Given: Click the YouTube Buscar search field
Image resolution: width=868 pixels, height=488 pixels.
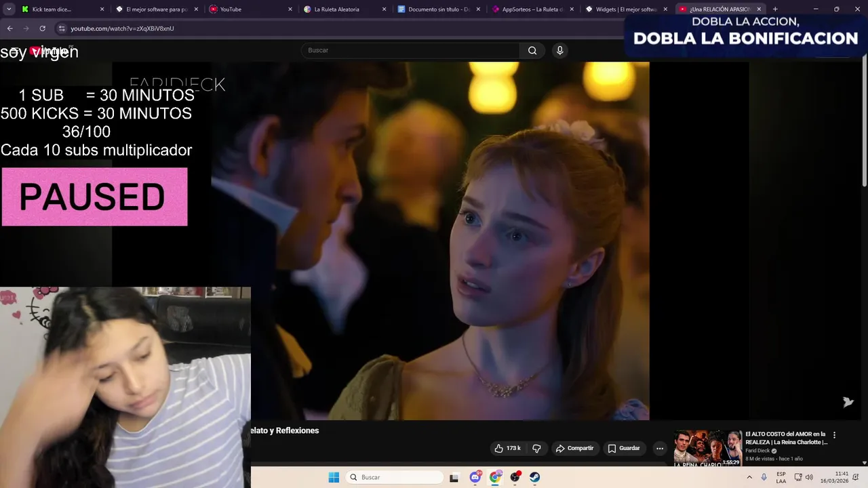Looking at the screenshot, I should 410,50.
